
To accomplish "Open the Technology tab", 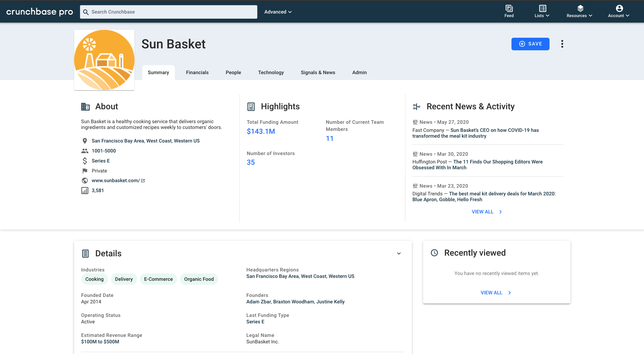I will coord(271,73).
